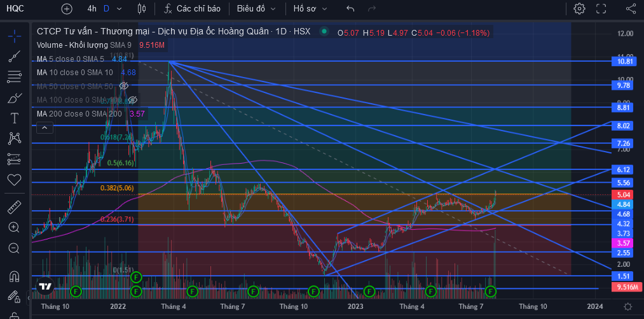This screenshot has height=319, width=644.
Task: Click the green market status dot
Action: [324, 31]
